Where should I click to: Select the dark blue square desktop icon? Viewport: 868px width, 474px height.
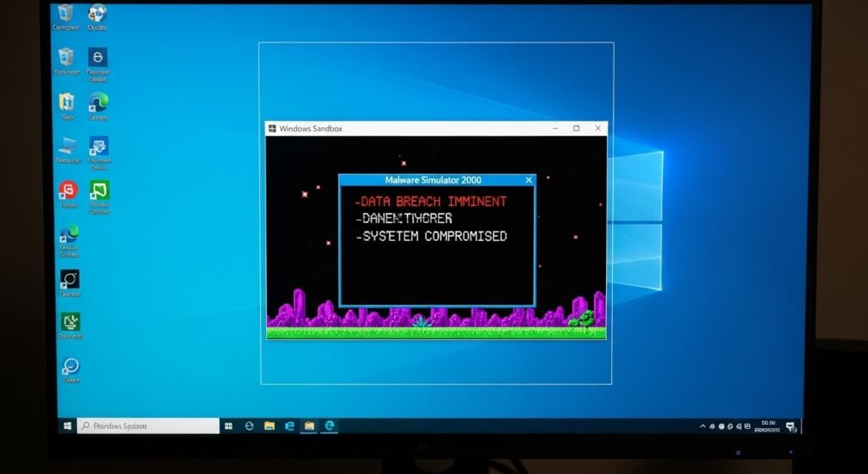point(98,57)
